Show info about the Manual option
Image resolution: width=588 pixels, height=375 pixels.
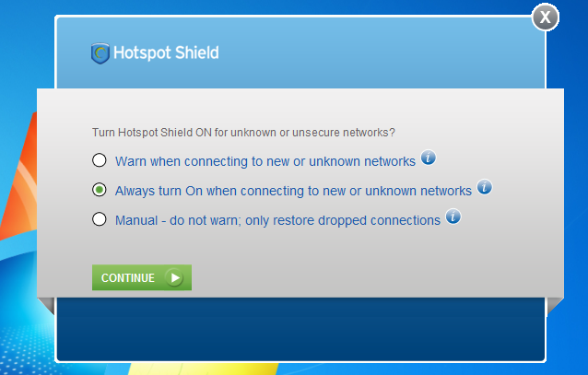(453, 217)
